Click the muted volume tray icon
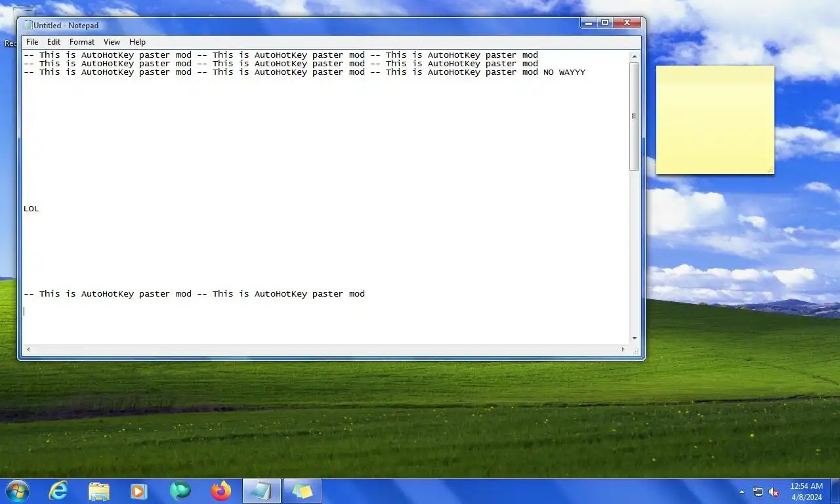 [774, 492]
